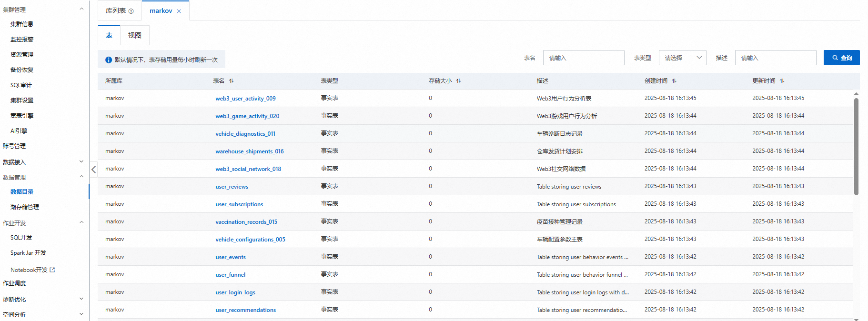Click description 'Web3用户行为分析表'
The width and height of the screenshot is (868, 321).
564,99
